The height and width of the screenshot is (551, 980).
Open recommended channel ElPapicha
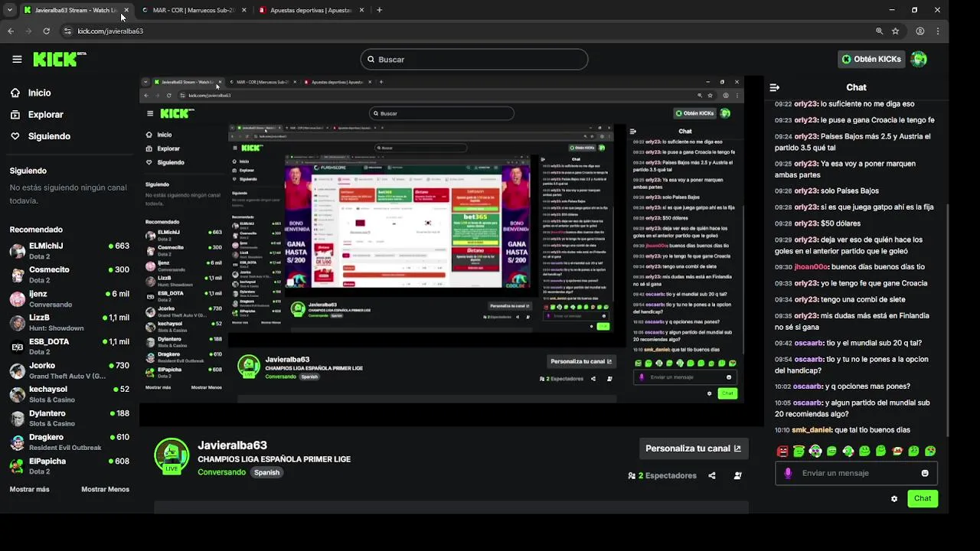click(70, 465)
